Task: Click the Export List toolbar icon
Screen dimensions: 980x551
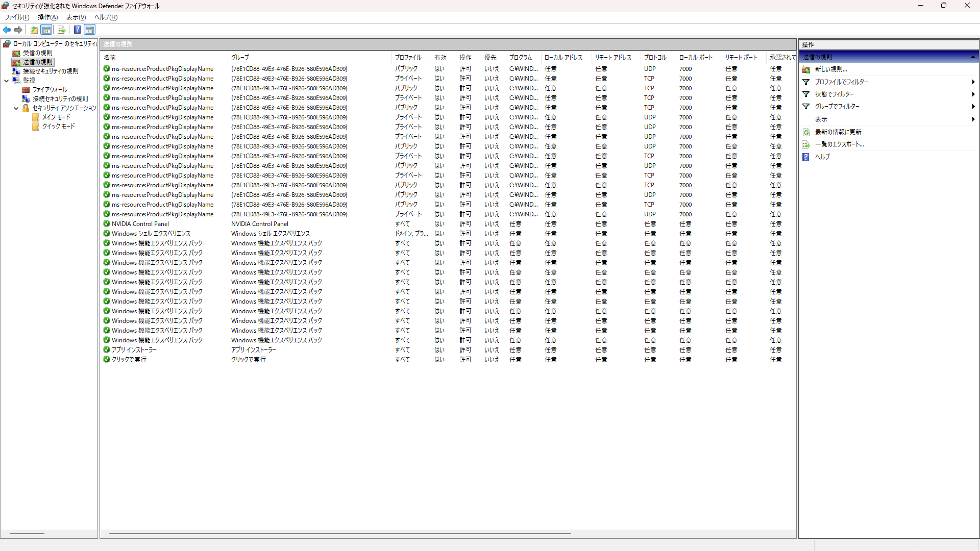Action: [x=62, y=30]
